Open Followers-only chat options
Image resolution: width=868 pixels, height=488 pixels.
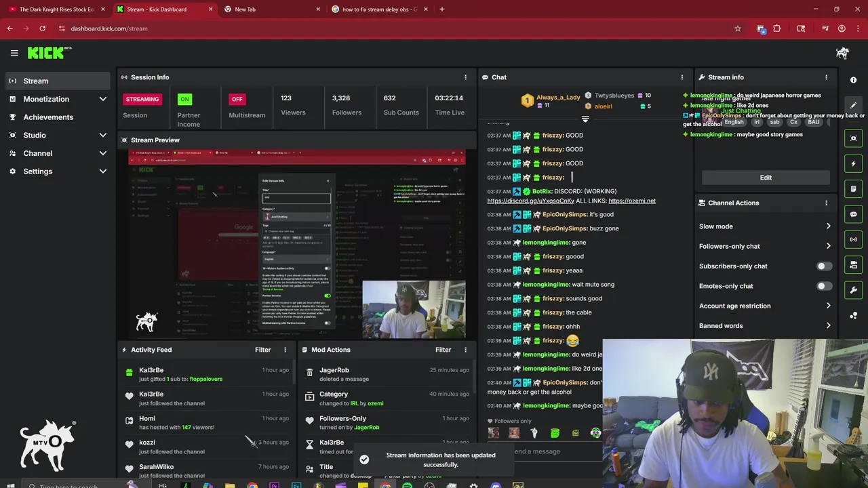[765, 246]
